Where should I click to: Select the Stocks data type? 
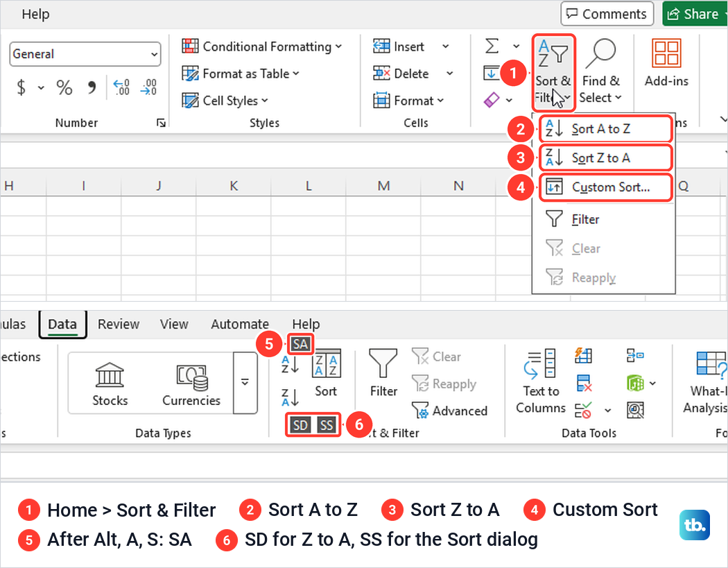click(x=110, y=384)
